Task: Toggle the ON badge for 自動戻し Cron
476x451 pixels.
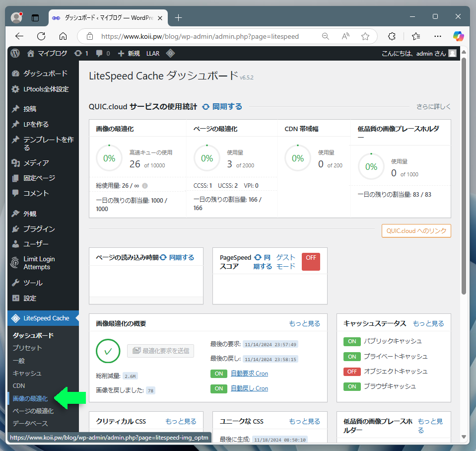Action: click(219, 388)
